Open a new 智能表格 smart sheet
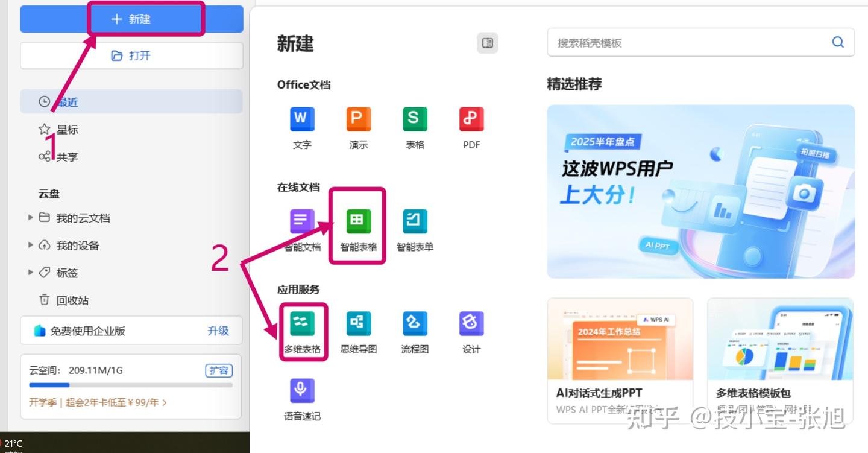The height and width of the screenshot is (453, 868). point(358,230)
